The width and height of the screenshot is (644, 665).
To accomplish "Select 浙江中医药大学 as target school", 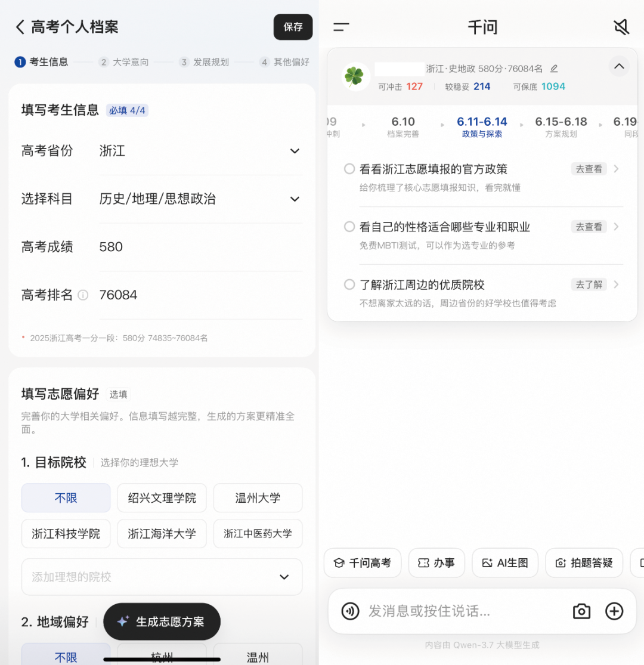I will point(258,534).
